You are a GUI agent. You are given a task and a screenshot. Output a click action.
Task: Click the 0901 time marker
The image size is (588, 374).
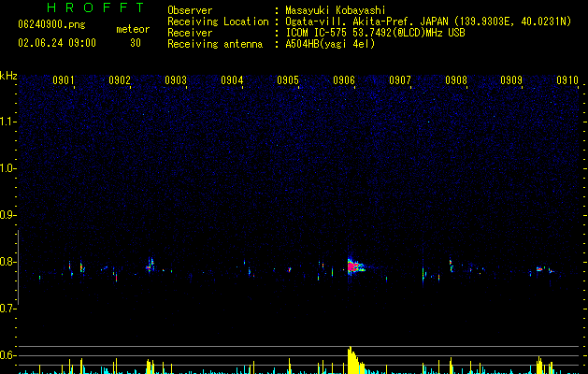pos(64,80)
